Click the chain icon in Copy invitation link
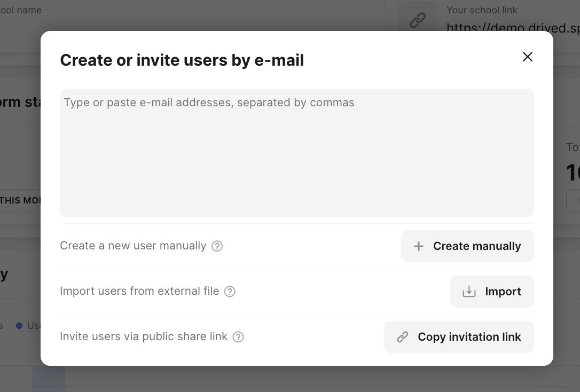The image size is (580, 392). (x=403, y=337)
